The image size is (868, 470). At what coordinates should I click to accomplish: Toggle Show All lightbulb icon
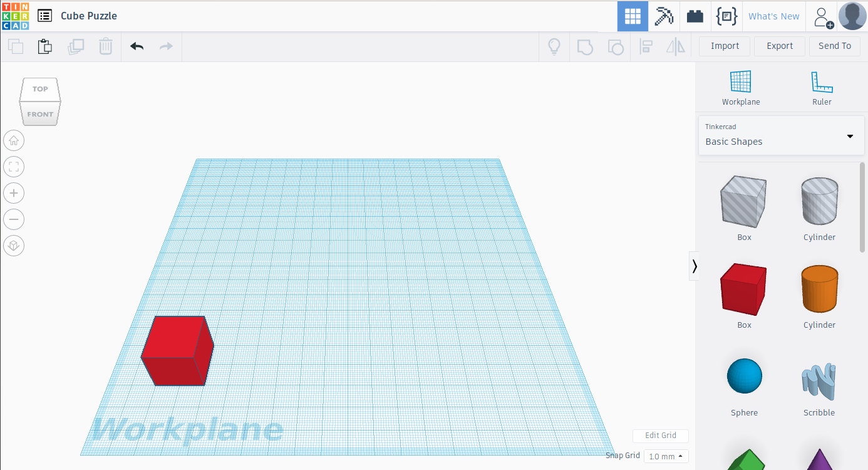(x=554, y=46)
